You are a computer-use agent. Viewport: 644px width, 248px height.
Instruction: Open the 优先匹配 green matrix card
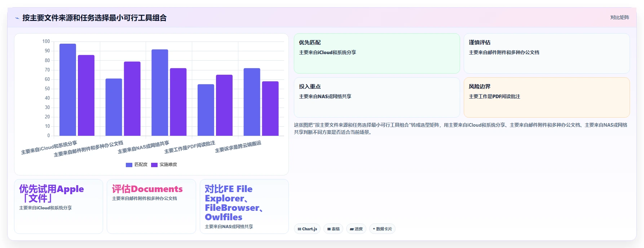pyautogui.click(x=377, y=53)
